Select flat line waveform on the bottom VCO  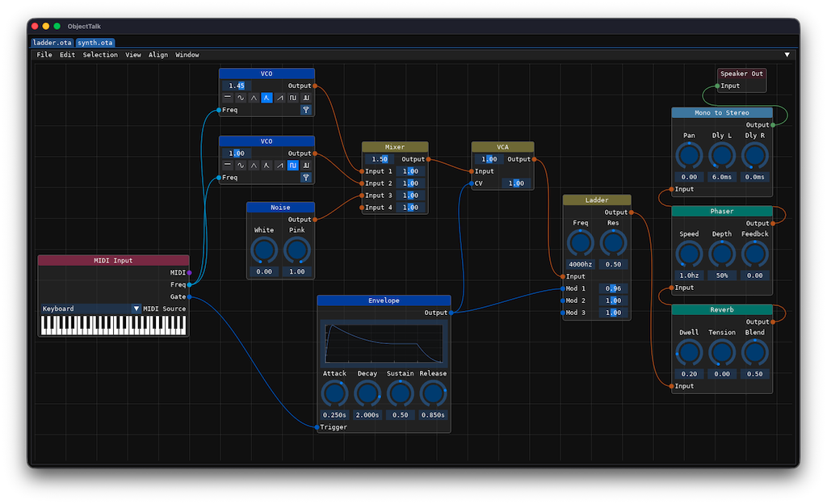(228, 166)
